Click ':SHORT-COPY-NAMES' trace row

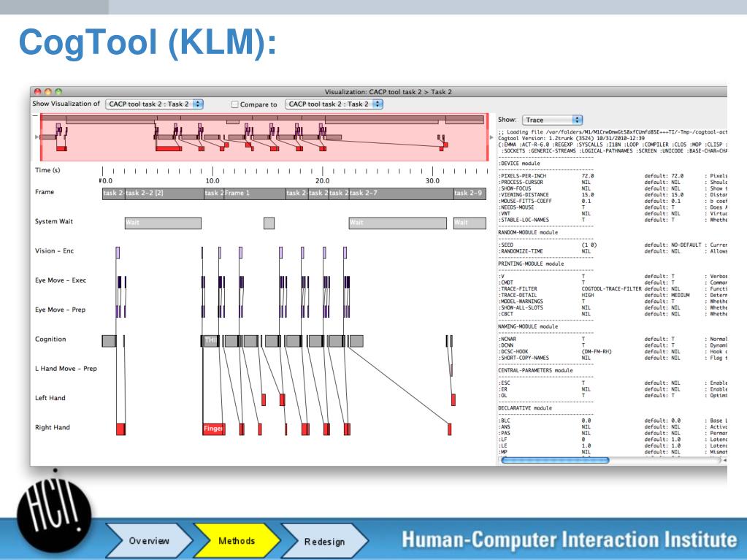click(x=612, y=358)
